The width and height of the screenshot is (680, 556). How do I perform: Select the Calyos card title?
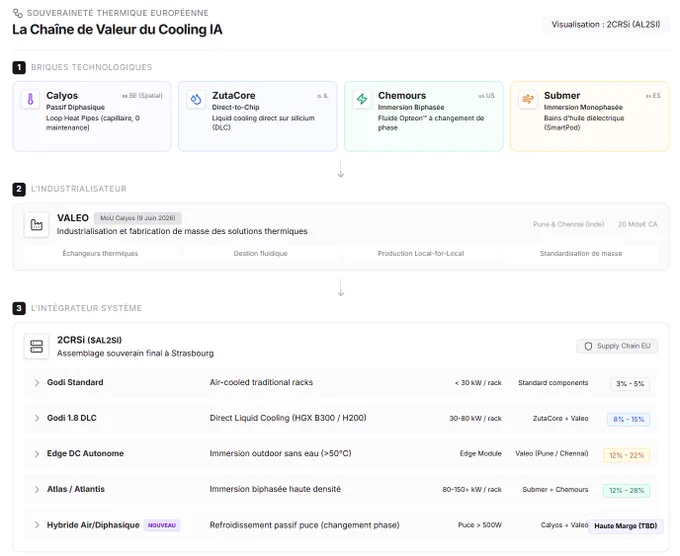[x=62, y=95]
